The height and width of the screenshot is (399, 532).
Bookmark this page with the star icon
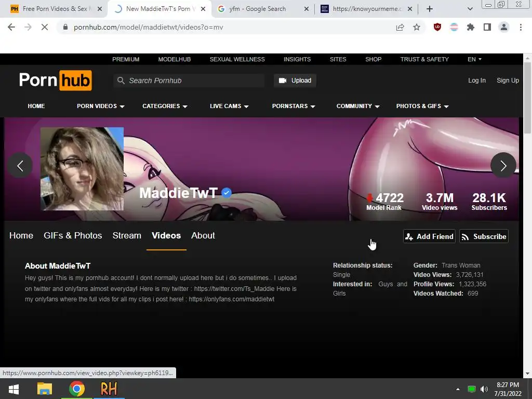click(417, 27)
